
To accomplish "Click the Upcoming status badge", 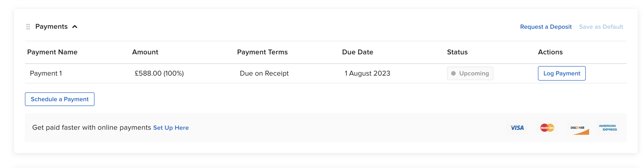I will point(470,73).
